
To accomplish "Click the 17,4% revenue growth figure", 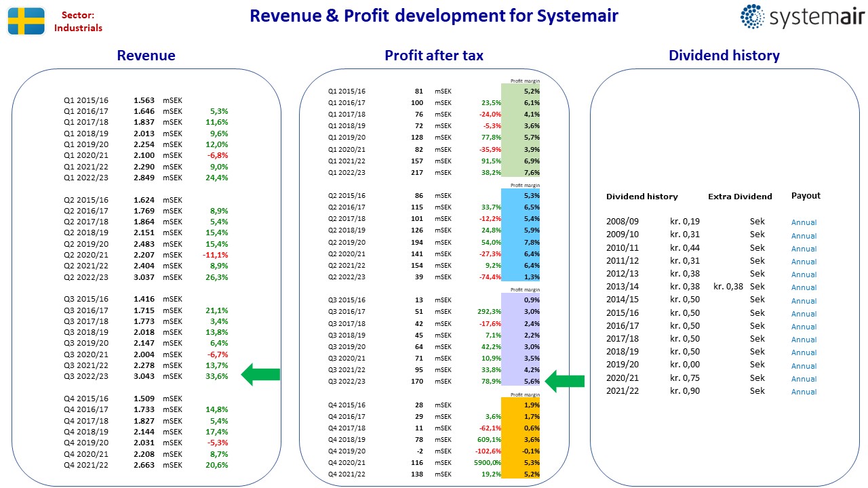I will click(x=217, y=432).
